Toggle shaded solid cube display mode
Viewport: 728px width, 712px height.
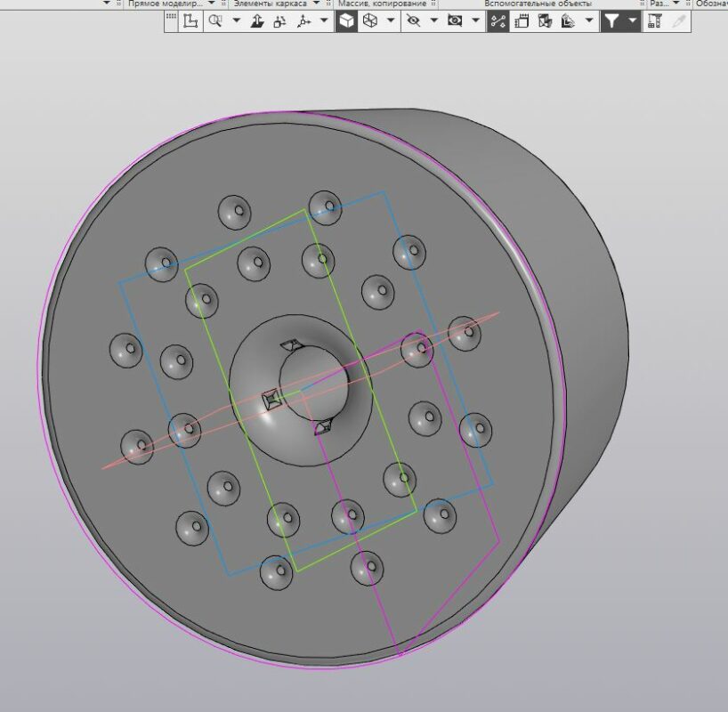[x=347, y=21]
